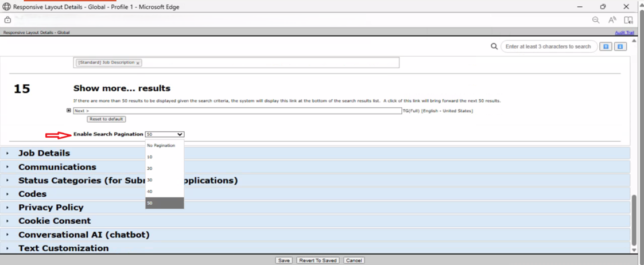The width and height of the screenshot is (644, 265).
Task: Click the magnifier search icon
Action: (494, 46)
